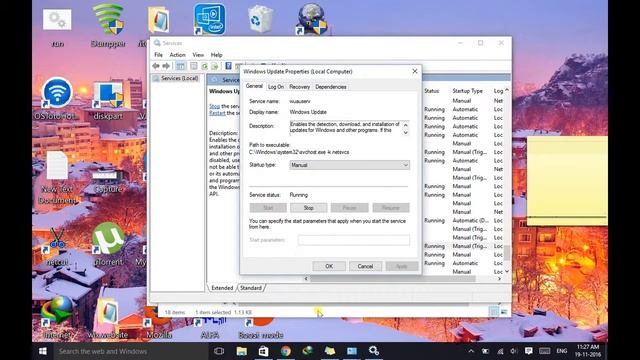Select the Intel graphics desktop shortcut
The image size is (640, 360).
point(209,19)
